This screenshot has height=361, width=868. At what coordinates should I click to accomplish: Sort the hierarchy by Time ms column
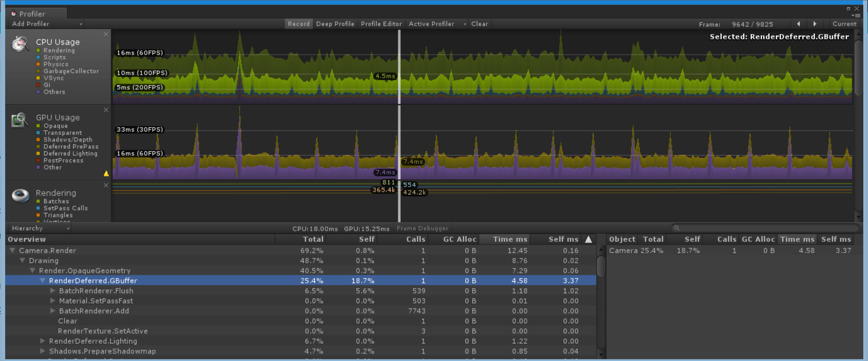point(505,239)
